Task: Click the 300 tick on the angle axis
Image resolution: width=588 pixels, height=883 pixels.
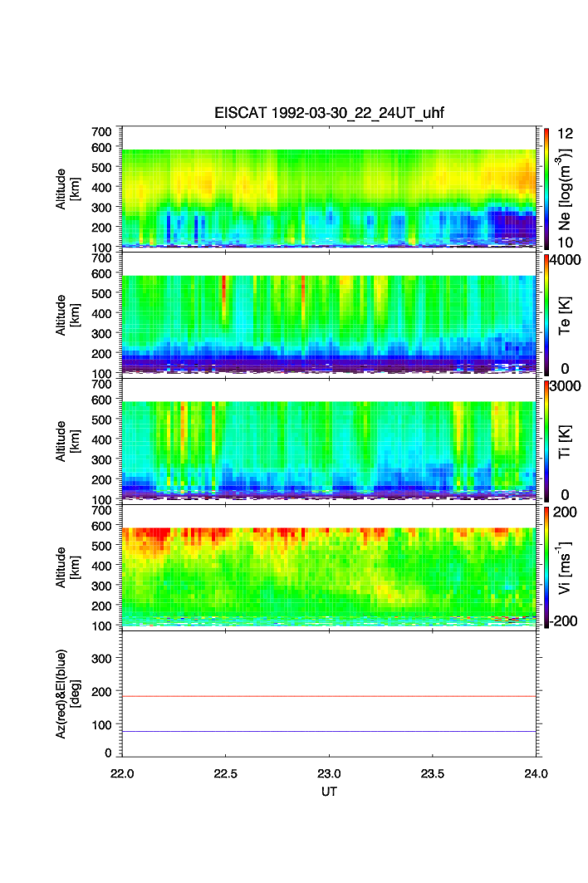Action: click(101, 659)
